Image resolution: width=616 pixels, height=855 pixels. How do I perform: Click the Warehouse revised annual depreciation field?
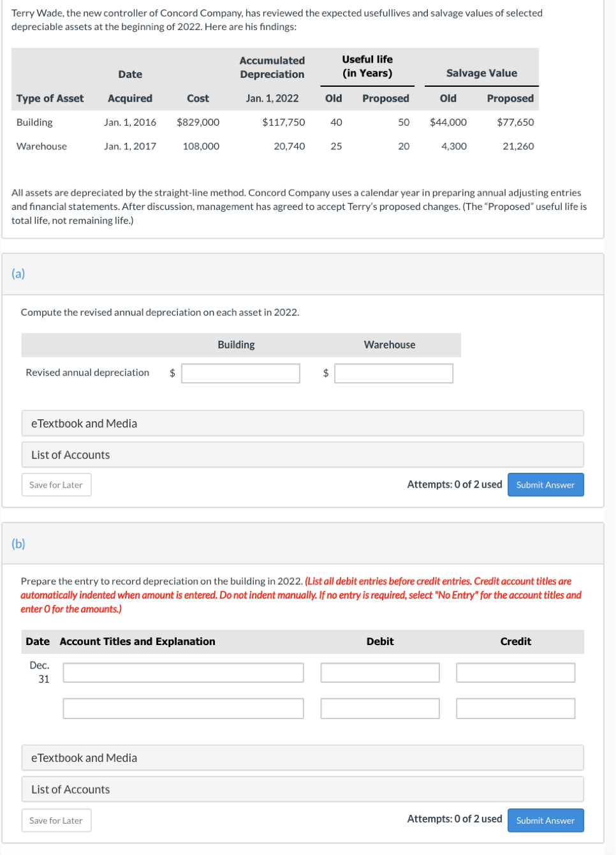(x=393, y=373)
